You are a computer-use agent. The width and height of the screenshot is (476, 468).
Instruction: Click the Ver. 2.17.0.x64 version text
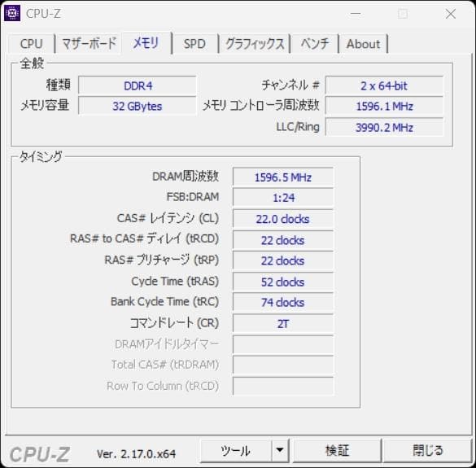[136, 453]
